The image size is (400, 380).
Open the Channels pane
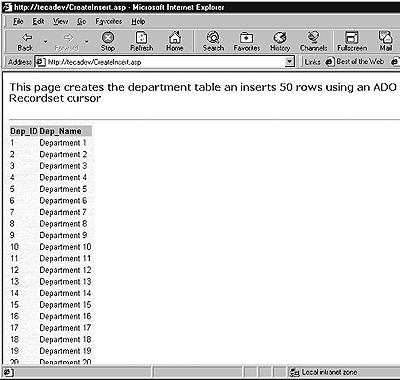coord(313,42)
